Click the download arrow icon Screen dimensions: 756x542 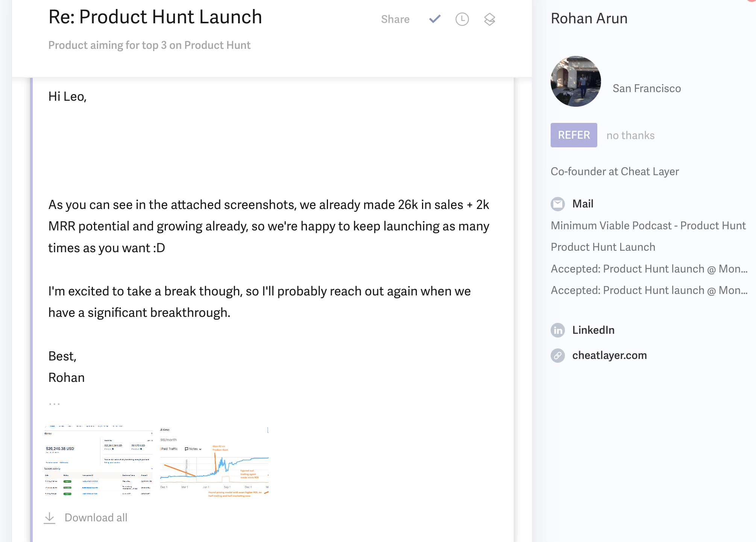(x=49, y=518)
